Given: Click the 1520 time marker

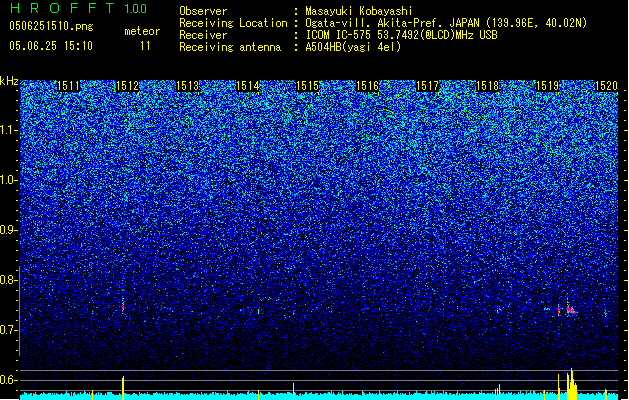Looking at the screenshot, I should [606, 86].
